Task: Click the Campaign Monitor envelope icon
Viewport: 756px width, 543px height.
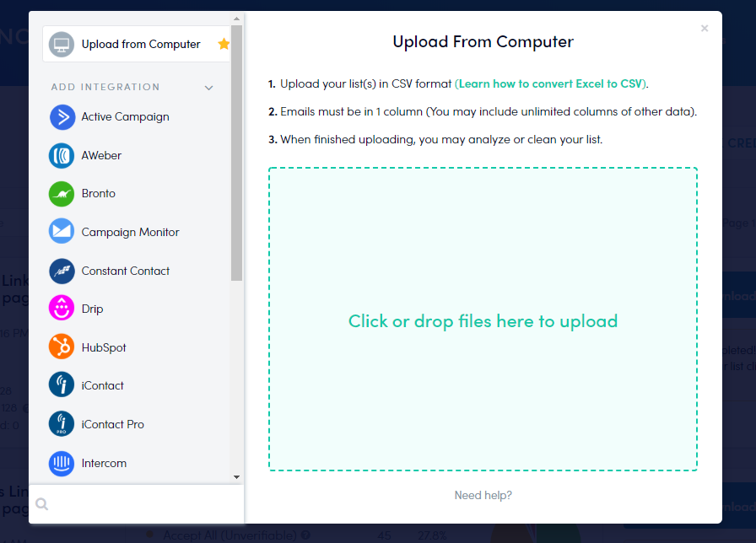Action: pos(62,232)
